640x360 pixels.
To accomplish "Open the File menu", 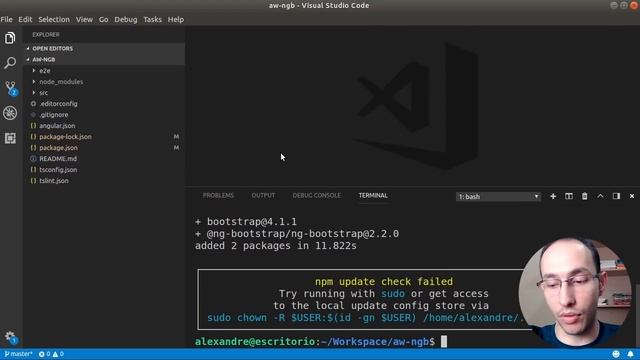I will pyautogui.click(x=7, y=20).
